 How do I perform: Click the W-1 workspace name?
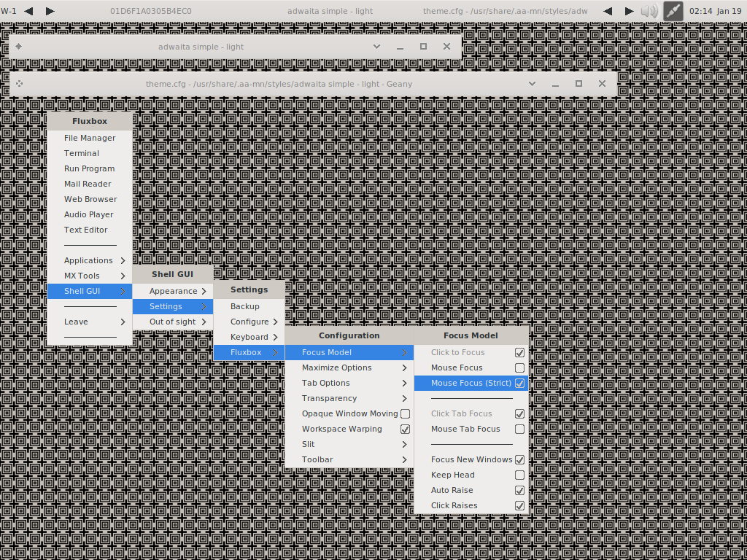[x=9, y=11]
